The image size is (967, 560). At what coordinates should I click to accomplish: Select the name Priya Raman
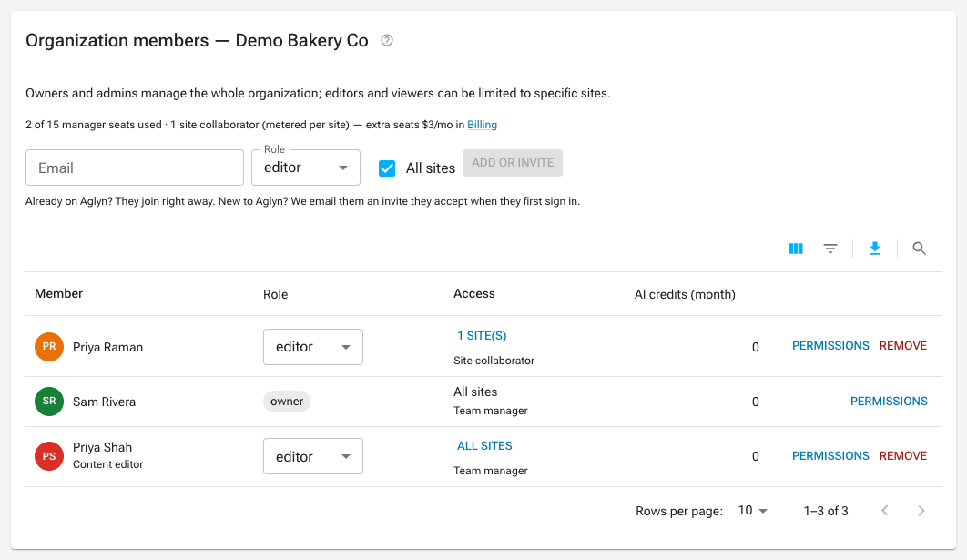coord(108,347)
